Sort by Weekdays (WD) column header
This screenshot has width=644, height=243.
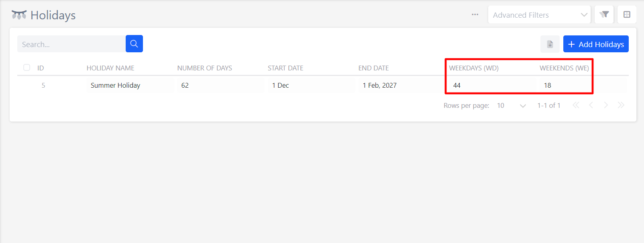point(474,68)
